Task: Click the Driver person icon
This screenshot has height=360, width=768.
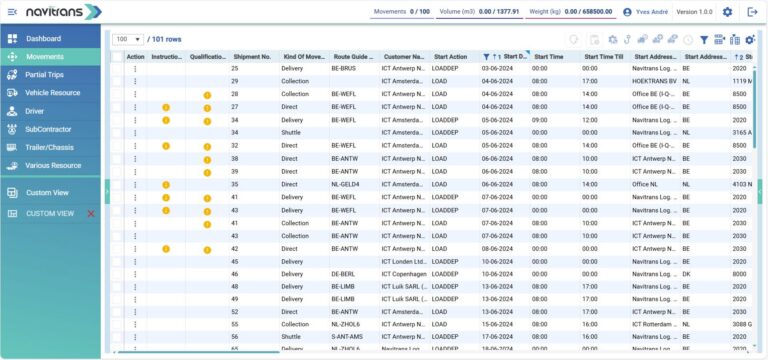Action: pyautogui.click(x=12, y=111)
